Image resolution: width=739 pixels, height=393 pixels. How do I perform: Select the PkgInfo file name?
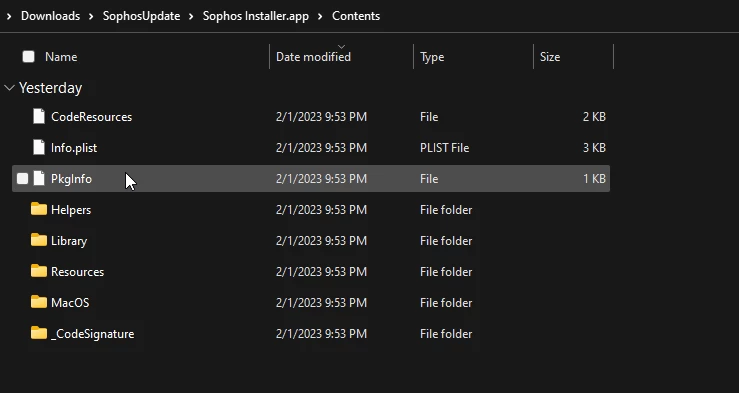(x=71, y=179)
